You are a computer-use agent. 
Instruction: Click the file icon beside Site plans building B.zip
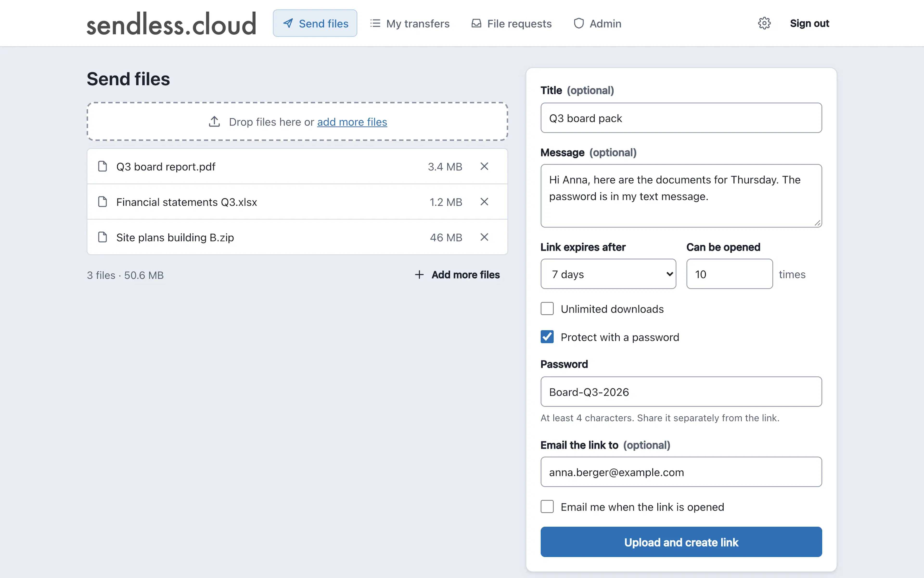[x=102, y=237]
